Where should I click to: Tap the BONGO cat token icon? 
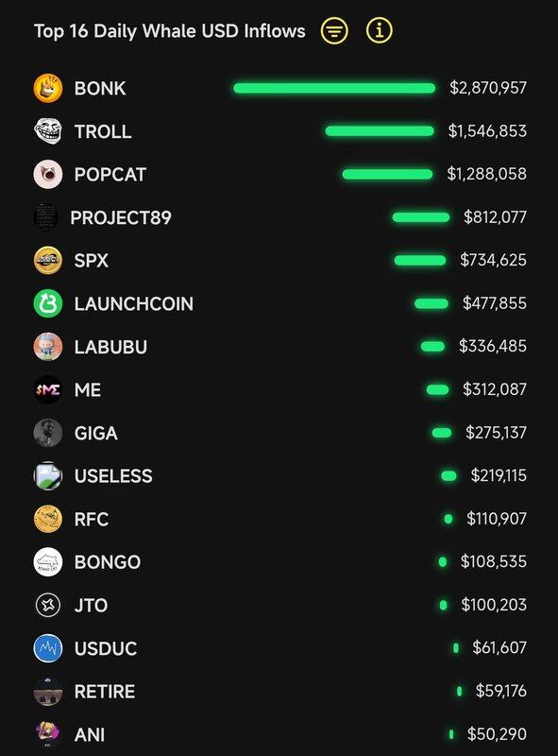[48, 561]
